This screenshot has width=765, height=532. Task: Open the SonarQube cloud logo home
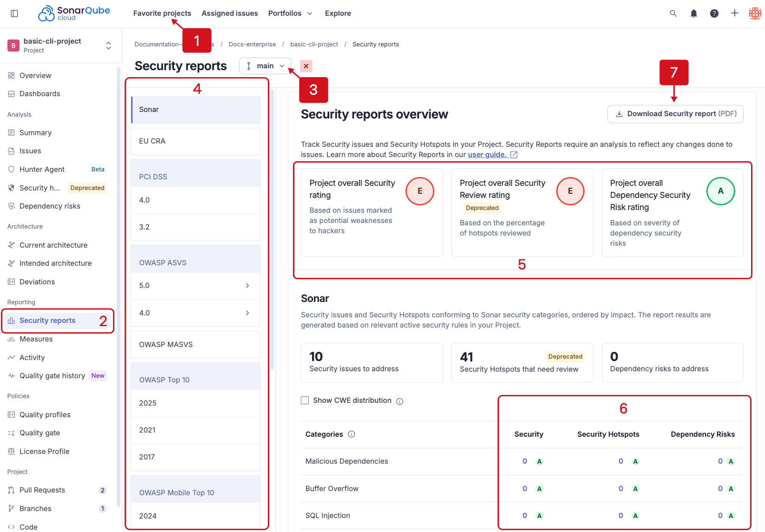[74, 13]
